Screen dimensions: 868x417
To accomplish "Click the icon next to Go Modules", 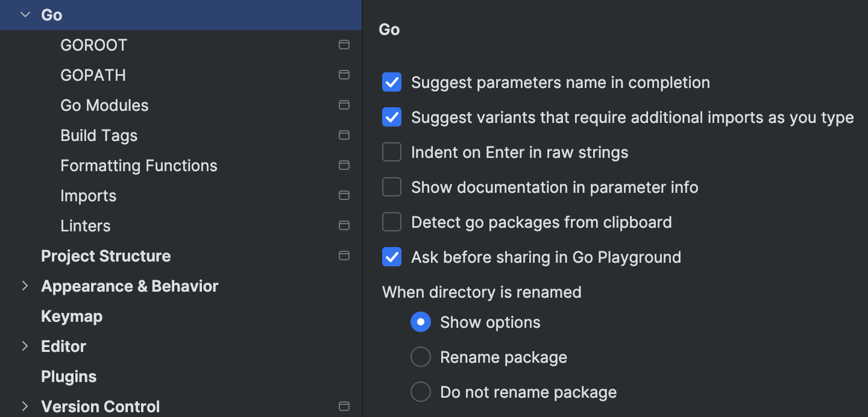I will pos(344,105).
